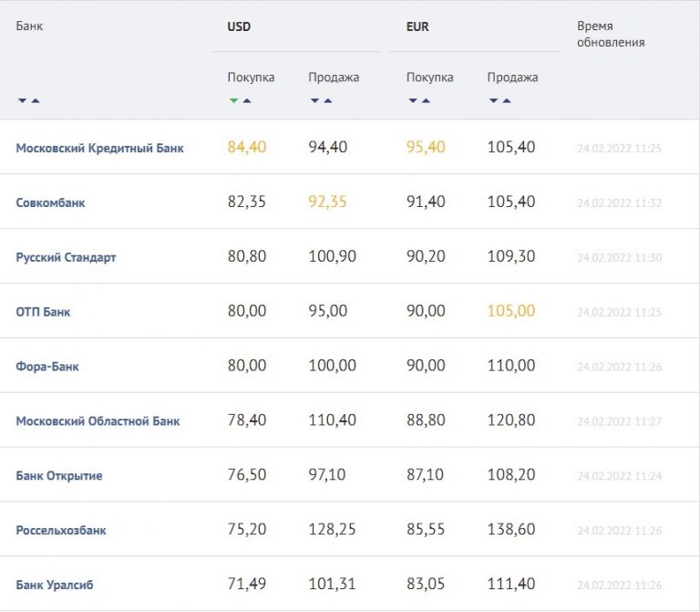Select Русский Стандарт EUR buy 90,20
This screenshot has width=700, height=612.
coord(426,256)
